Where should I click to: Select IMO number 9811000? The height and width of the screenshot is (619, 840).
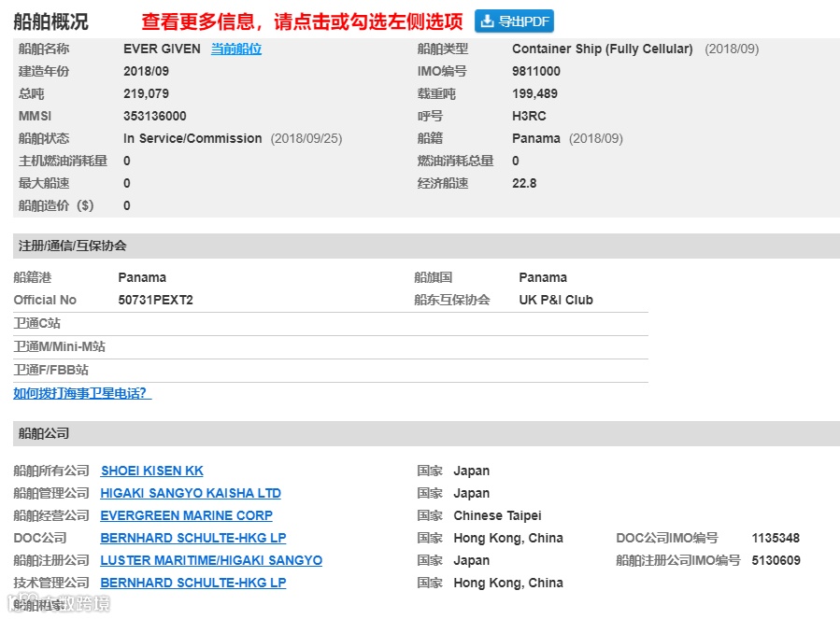[536, 71]
